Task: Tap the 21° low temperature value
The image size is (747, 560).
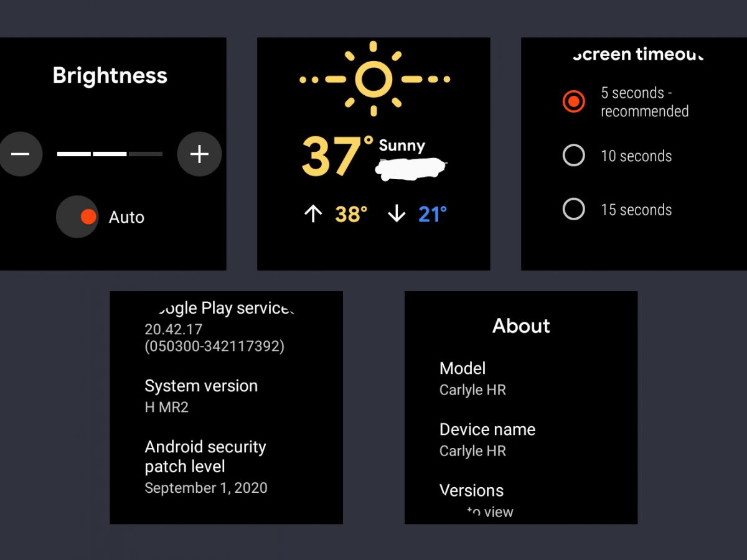Action: click(433, 215)
